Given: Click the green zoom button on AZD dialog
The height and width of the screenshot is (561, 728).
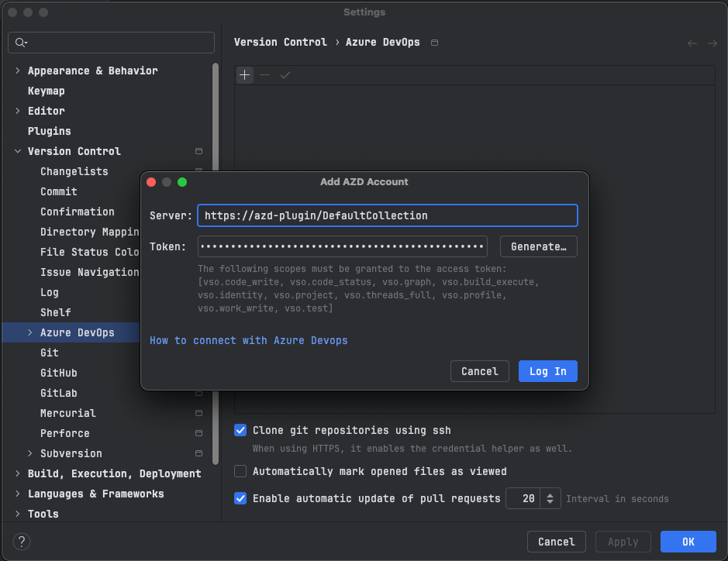Looking at the screenshot, I should [182, 182].
